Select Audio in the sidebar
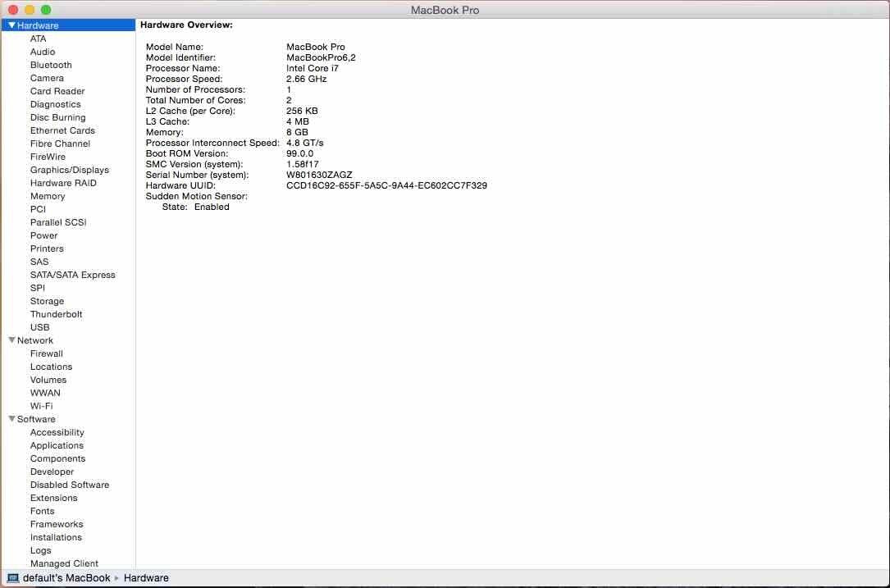The width and height of the screenshot is (890, 588). [43, 52]
